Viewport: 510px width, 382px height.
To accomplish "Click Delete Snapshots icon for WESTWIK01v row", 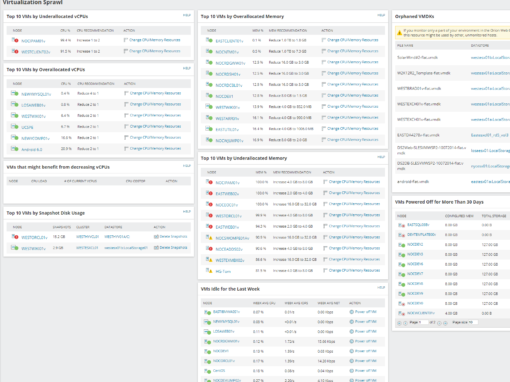I will coord(156,248).
